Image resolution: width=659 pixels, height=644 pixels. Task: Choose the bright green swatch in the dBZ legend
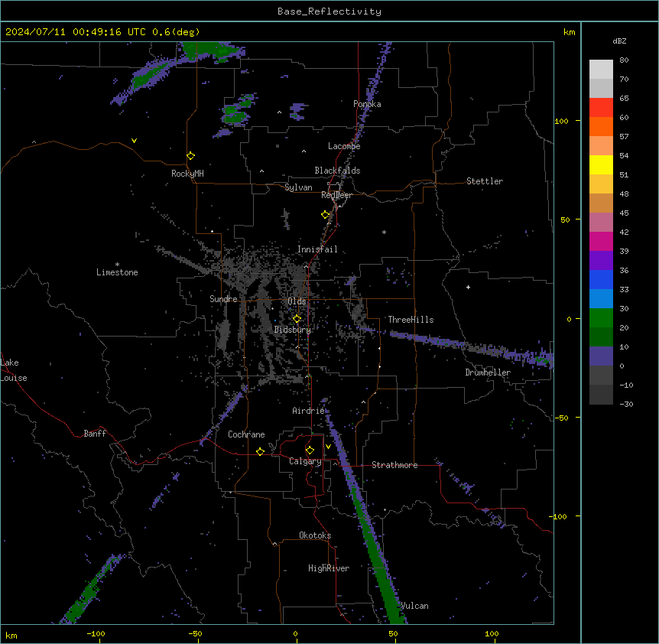pos(601,318)
